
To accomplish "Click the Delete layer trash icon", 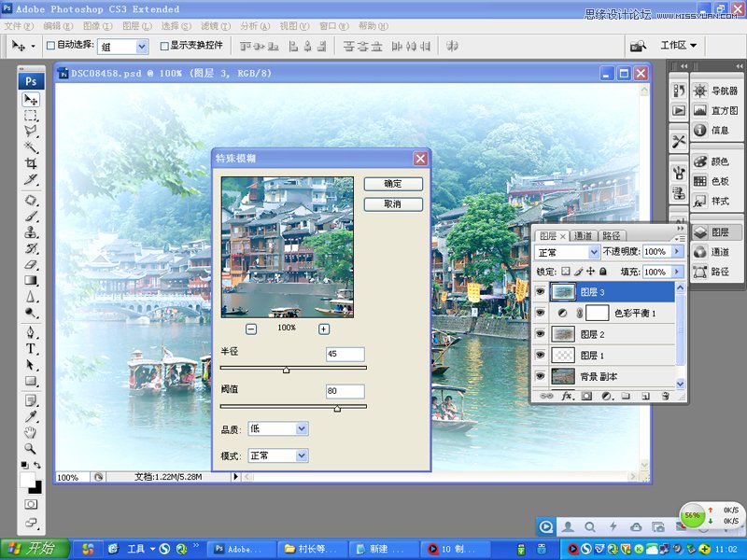I will [665, 396].
